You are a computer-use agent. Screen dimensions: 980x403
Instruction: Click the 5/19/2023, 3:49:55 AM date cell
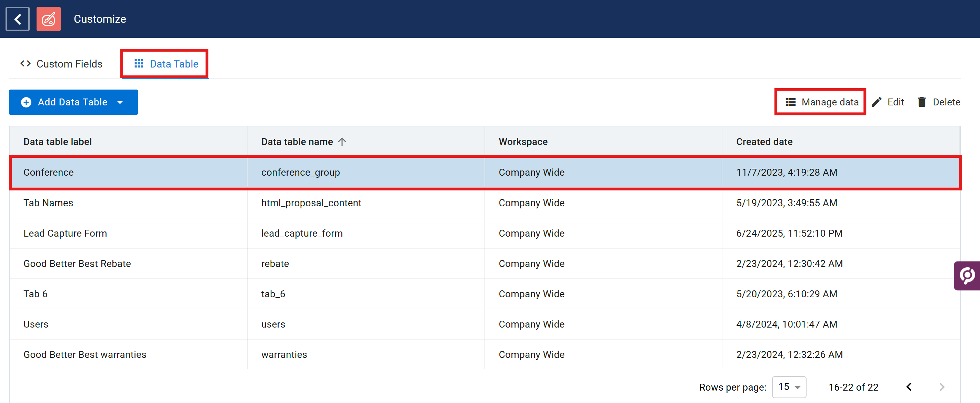tap(787, 203)
